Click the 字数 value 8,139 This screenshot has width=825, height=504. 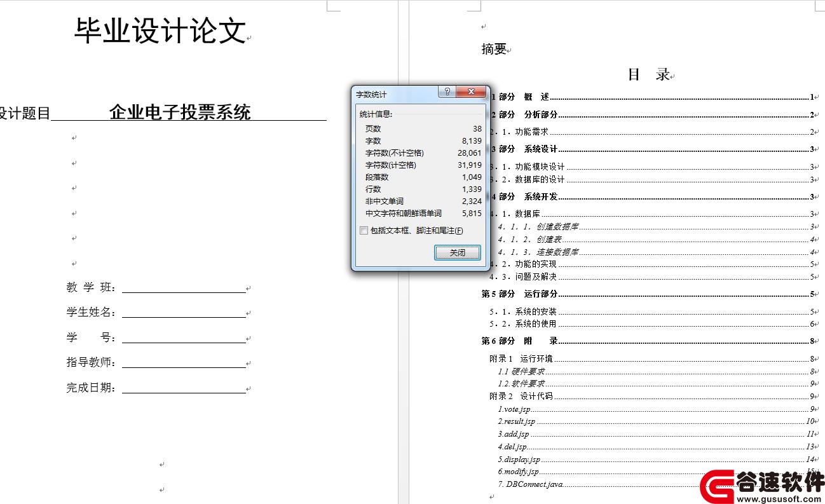472,141
